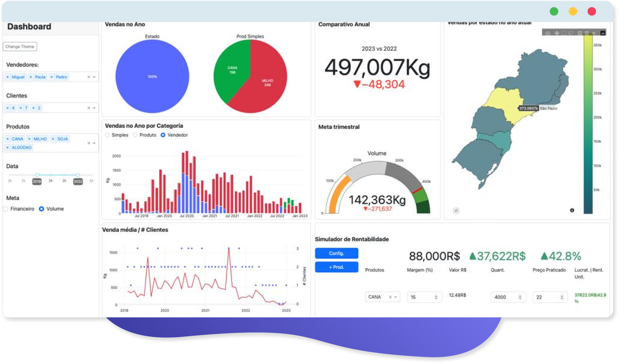Screen dimensions: 619x364
Task: Remove the MILHO tag from Produtos
Action: pyautogui.click(x=29, y=139)
